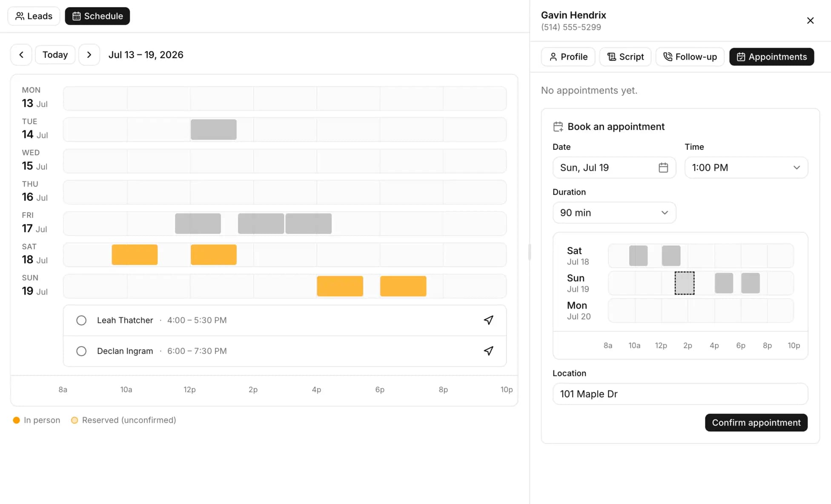Mark Leah Thatcher appointment circle
Viewport: 831px width, 504px height.
81,320
